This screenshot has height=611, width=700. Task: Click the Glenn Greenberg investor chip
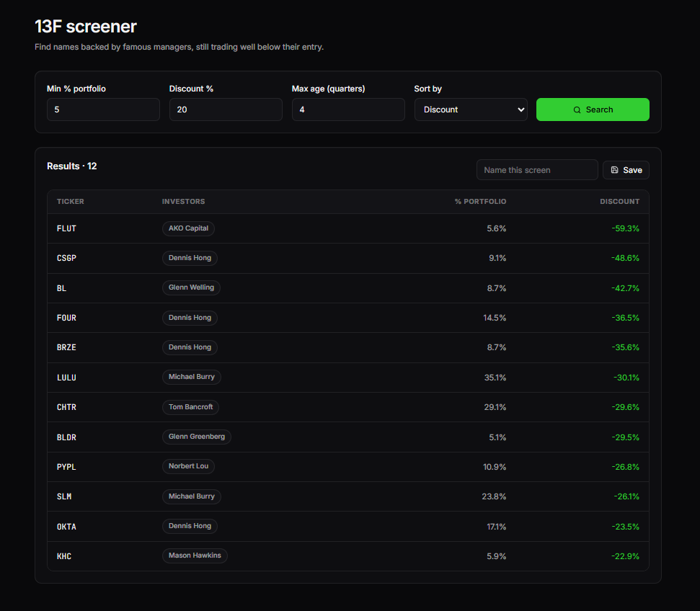pos(196,437)
